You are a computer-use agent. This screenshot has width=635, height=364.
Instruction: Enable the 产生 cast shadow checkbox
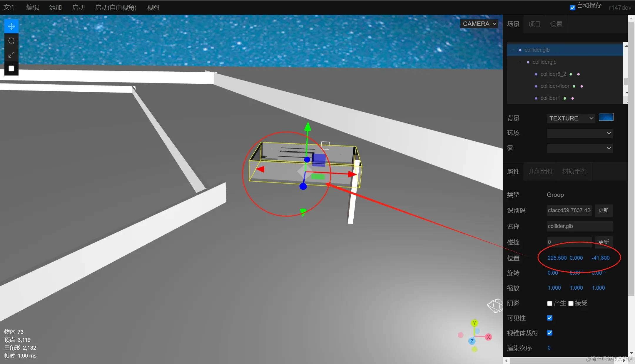[x=549, y=303]
